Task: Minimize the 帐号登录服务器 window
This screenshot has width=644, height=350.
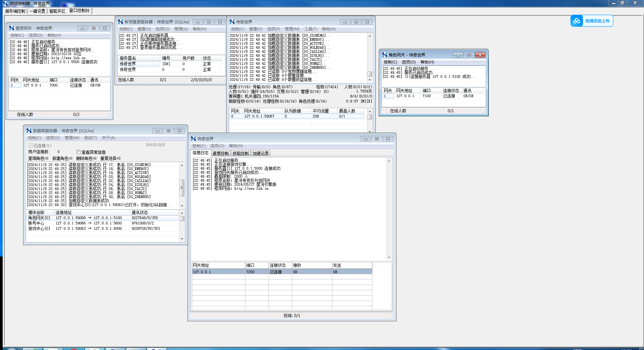Action: (198, 22)
